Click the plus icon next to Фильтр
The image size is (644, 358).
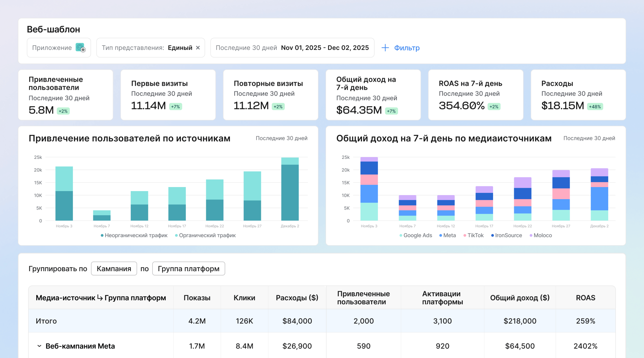coord(385,48)
